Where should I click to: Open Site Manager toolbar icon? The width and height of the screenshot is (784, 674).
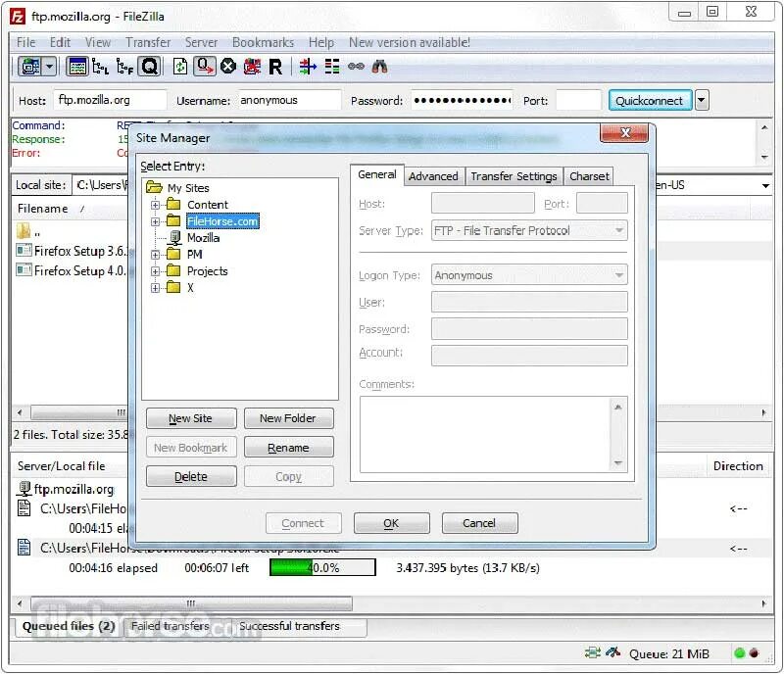[x=30, y=66]
